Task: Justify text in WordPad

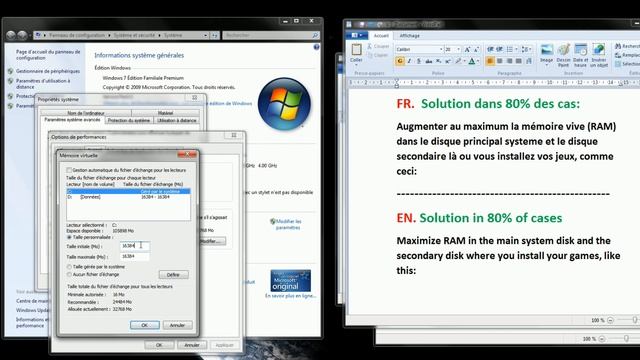Action: 519,61
